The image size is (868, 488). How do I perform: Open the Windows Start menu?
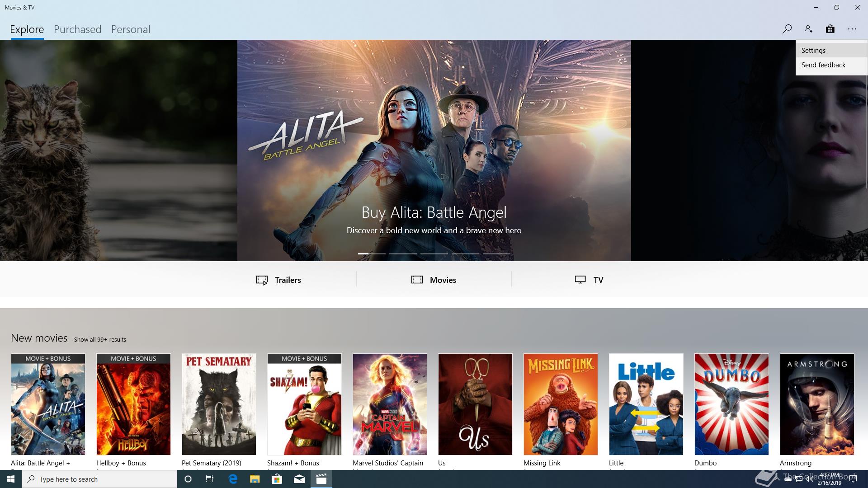pos(11,479)
